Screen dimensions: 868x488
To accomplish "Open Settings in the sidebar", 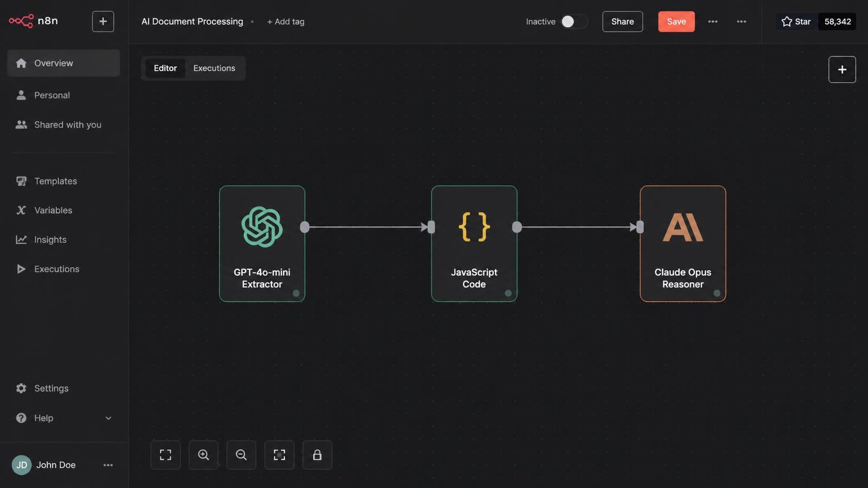I will tap(51, 388).
